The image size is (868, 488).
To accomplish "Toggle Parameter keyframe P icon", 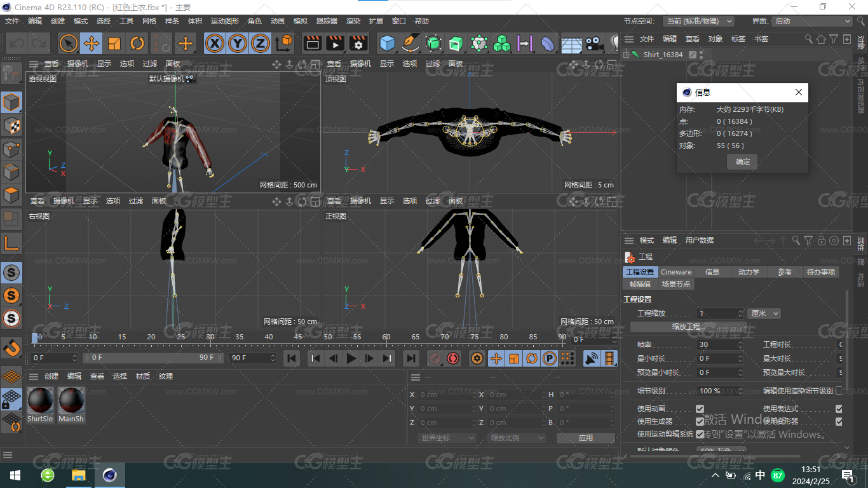I will click(550, 358).
